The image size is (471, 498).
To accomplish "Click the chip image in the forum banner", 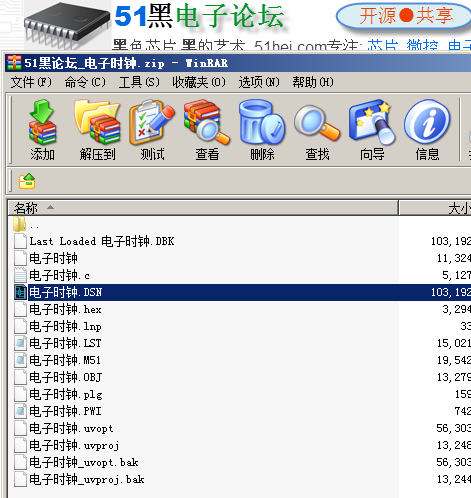I will [67, 25].
